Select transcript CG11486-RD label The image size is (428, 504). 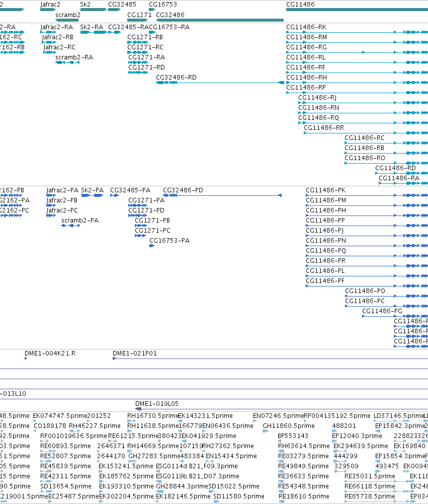tap(396, 168)
